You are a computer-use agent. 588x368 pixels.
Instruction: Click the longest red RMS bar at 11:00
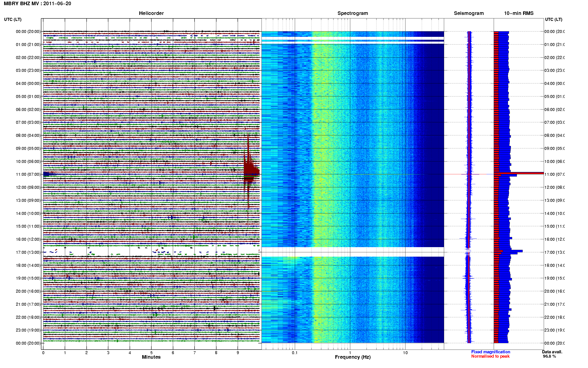click(519, 173)
